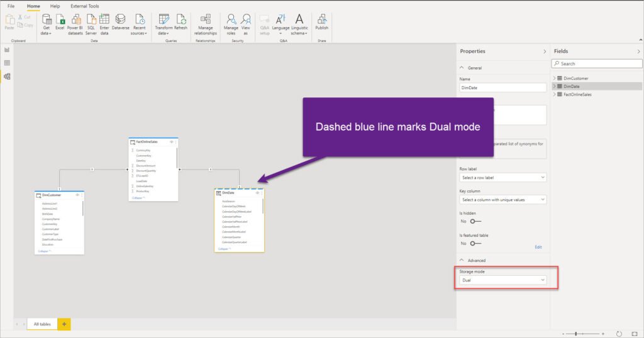Click the FactOnlineSales card scrollbar
The width and height of the screenshot is (644, 338).
click(177, 158)
